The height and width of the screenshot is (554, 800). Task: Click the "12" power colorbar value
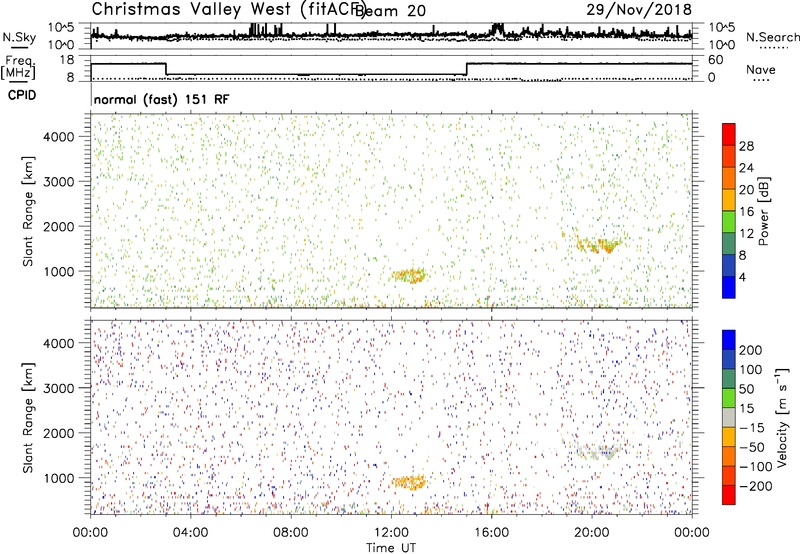[746, 234]
